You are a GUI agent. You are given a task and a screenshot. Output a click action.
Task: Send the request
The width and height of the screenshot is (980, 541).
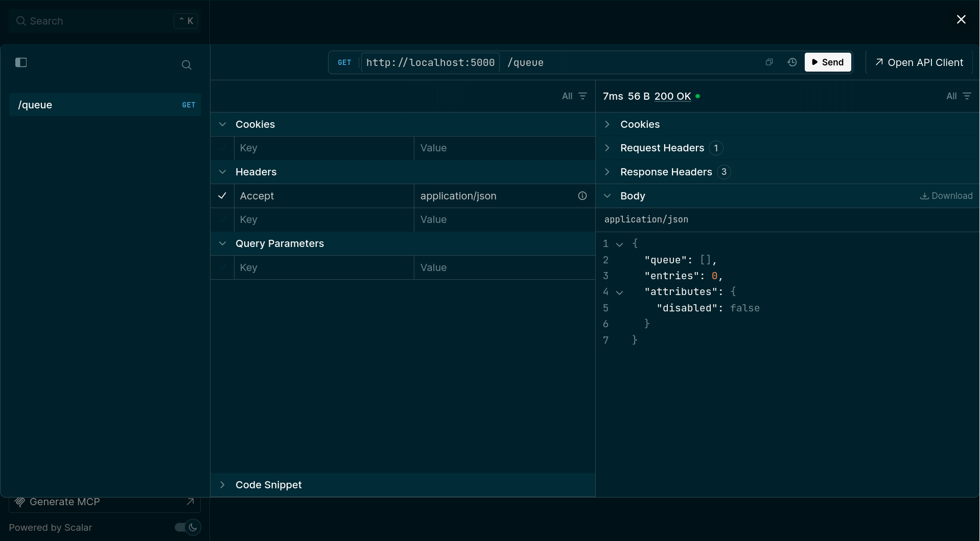pyautogui.click(x=827, y=62)
